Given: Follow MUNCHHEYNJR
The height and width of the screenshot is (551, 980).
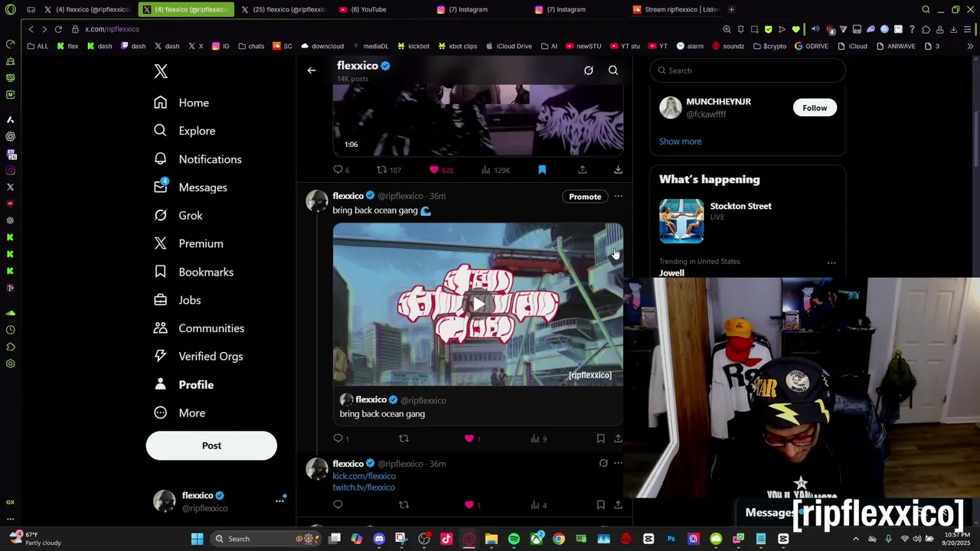Looking at the screenshot, I should (x=815, y=108).
